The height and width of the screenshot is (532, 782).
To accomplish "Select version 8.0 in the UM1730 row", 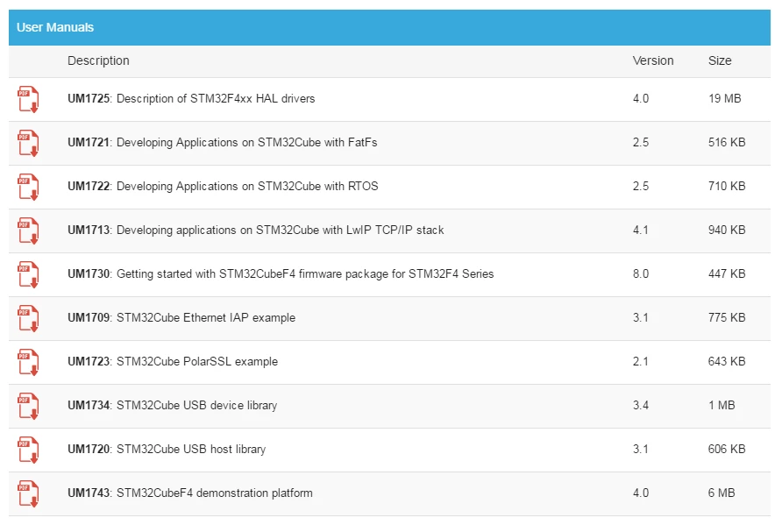I will [641, 274].
